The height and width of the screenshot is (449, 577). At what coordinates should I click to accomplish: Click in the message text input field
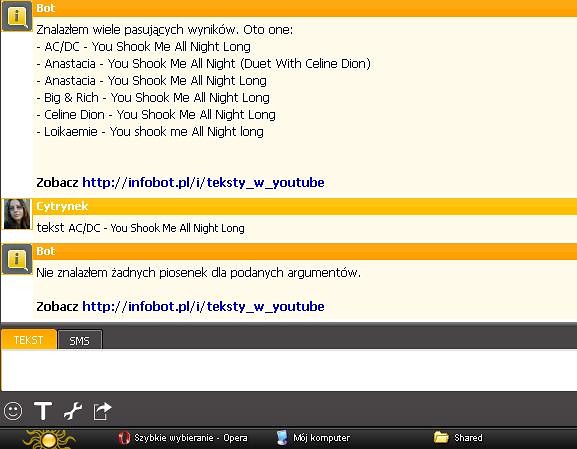coord(289,370)
